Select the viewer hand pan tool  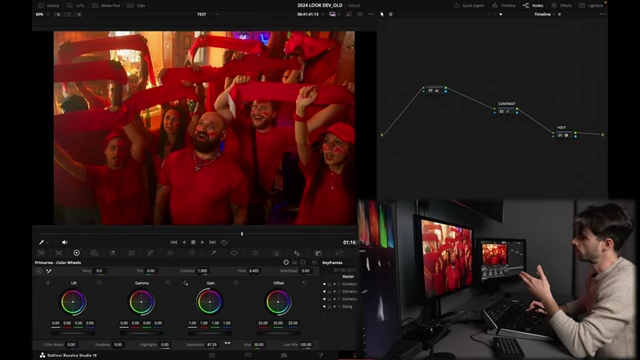pos(391,14)
